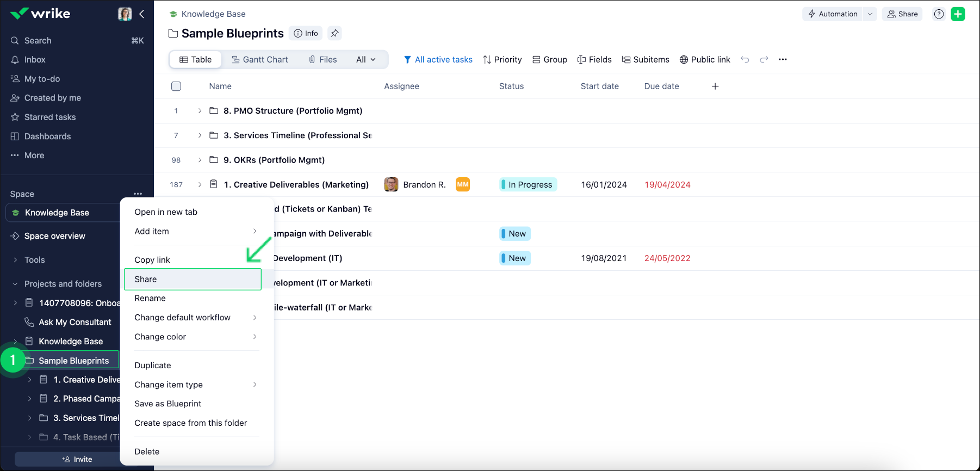This screenshot has height=471, width=980.
Task: Open the help question mark icon
Action: click(x=939, y=14)
